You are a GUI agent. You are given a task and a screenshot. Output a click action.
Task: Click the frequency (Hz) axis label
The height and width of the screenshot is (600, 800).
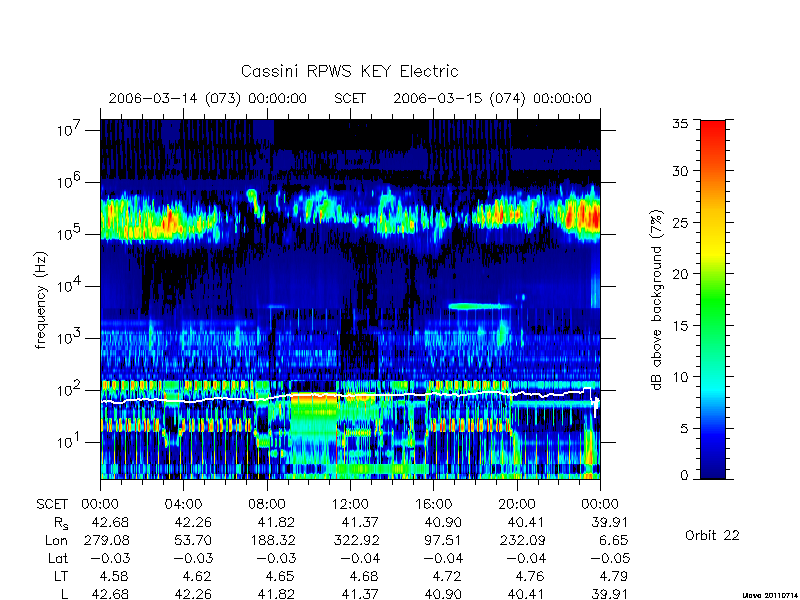[x=41, y=300]
